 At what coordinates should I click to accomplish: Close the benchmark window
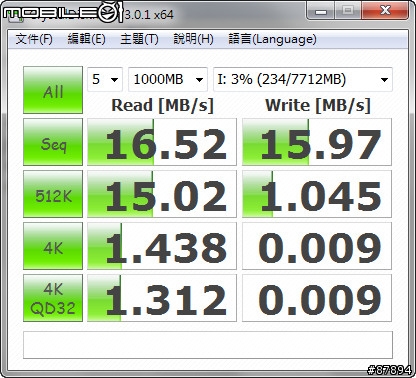tap(385, 11)
